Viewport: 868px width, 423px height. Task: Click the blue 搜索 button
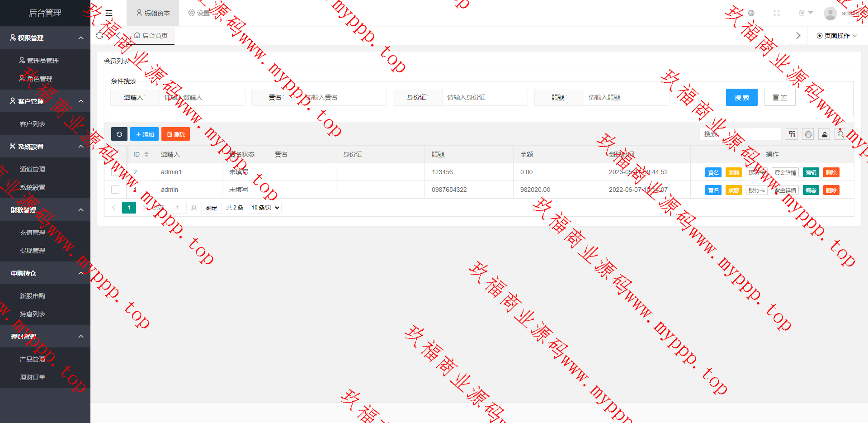click(742, 97)
